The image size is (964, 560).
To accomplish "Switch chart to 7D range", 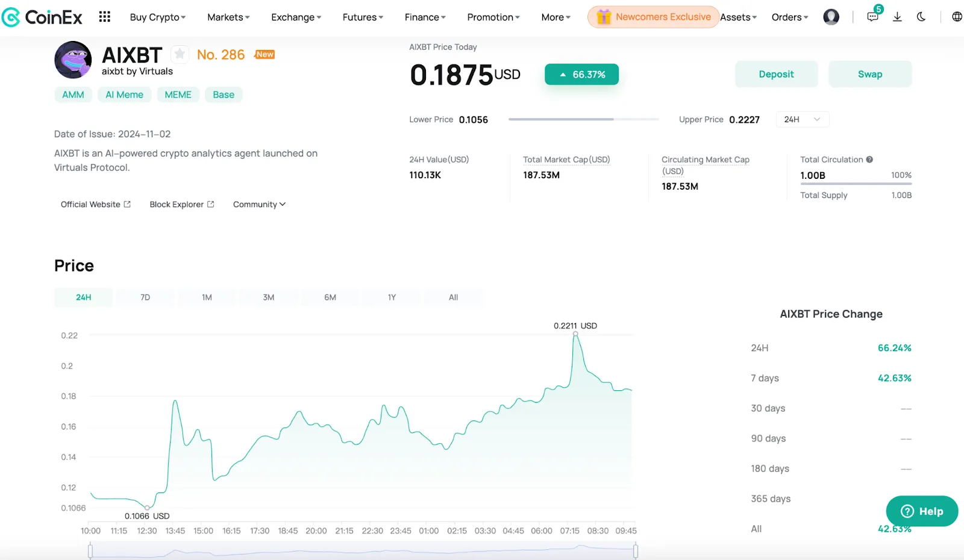I will [145, 297].
